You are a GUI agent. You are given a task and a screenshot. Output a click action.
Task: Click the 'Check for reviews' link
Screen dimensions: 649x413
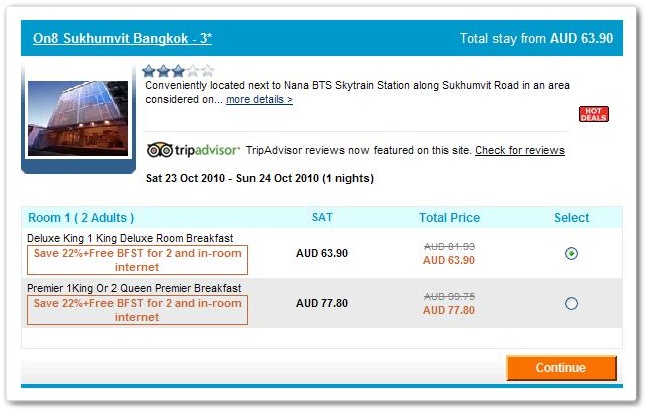520,150
